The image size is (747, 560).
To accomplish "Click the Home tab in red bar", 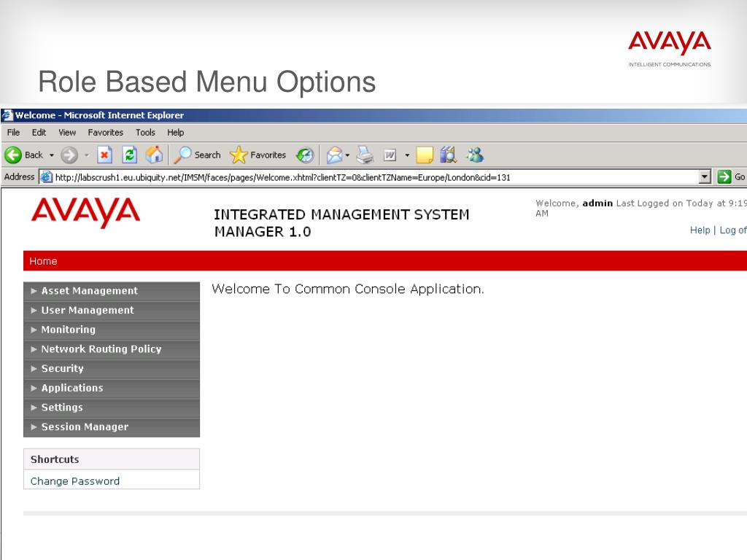I will (43, 261).
